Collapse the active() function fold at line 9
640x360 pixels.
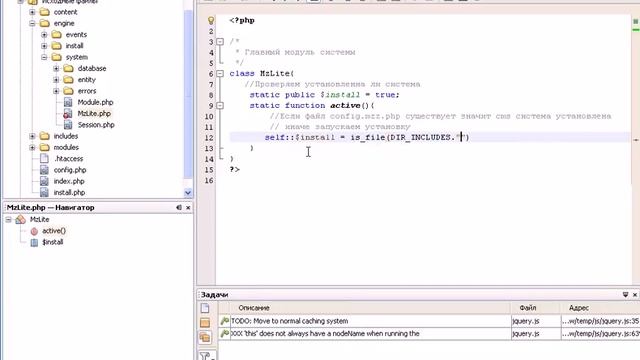[220, 106]
